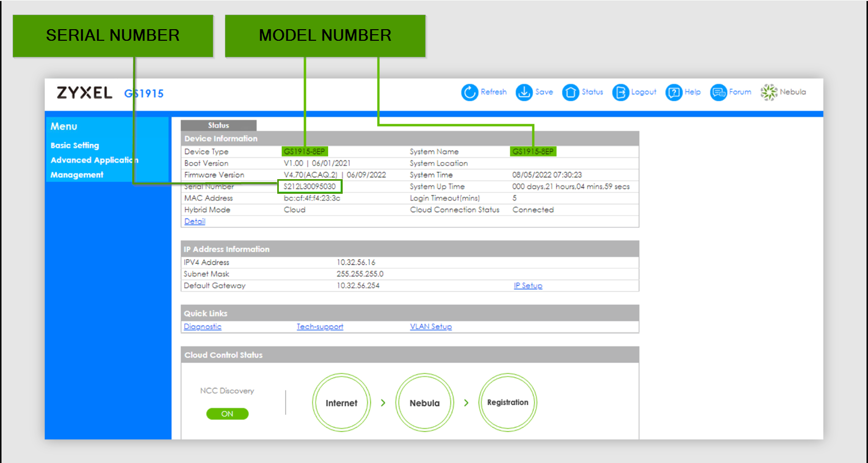Toggle the NCC Discovery ON switch

coord(227,414)
